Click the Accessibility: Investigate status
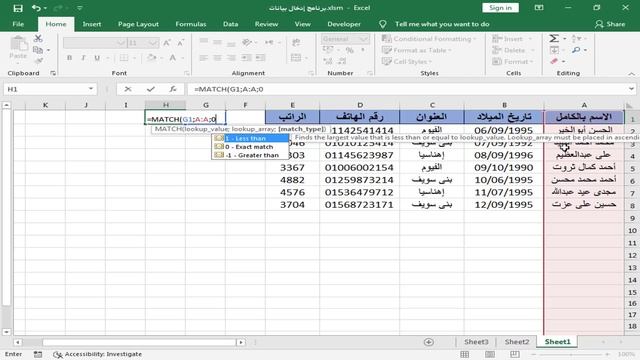 (98, 354)
